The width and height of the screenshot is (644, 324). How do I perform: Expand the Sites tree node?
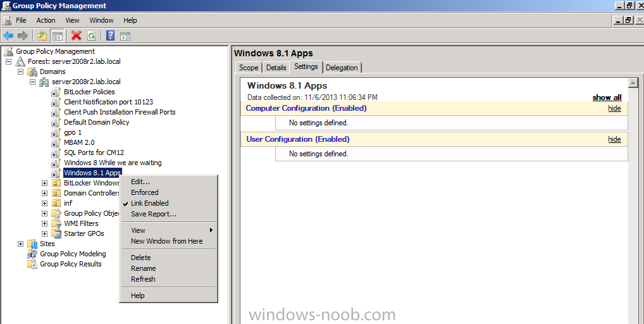[x=20, y=244]
